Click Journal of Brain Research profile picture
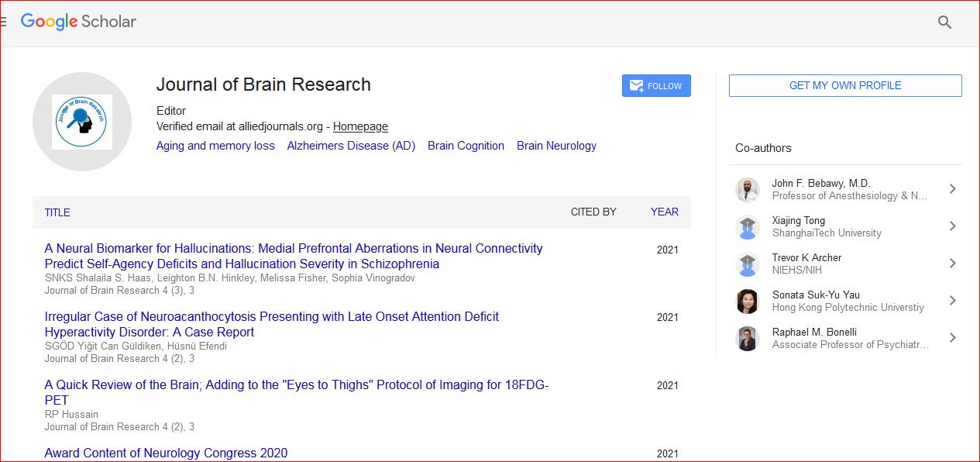This screenshot has width=980, height=462. (82, 122)
